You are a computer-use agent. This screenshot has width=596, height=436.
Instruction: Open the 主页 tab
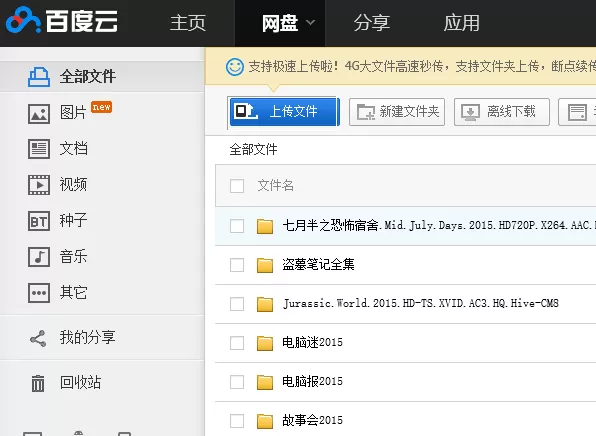188,23
